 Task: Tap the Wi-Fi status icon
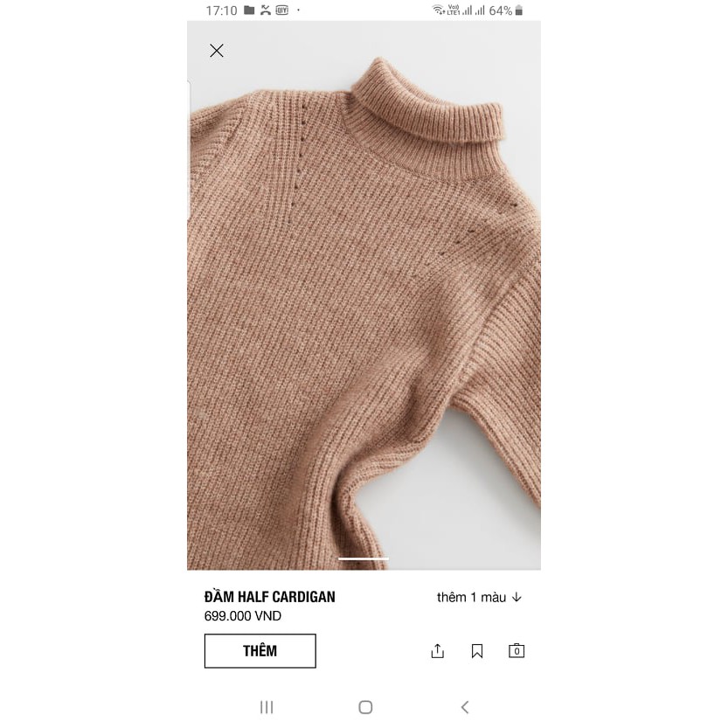tap(439, 10)
